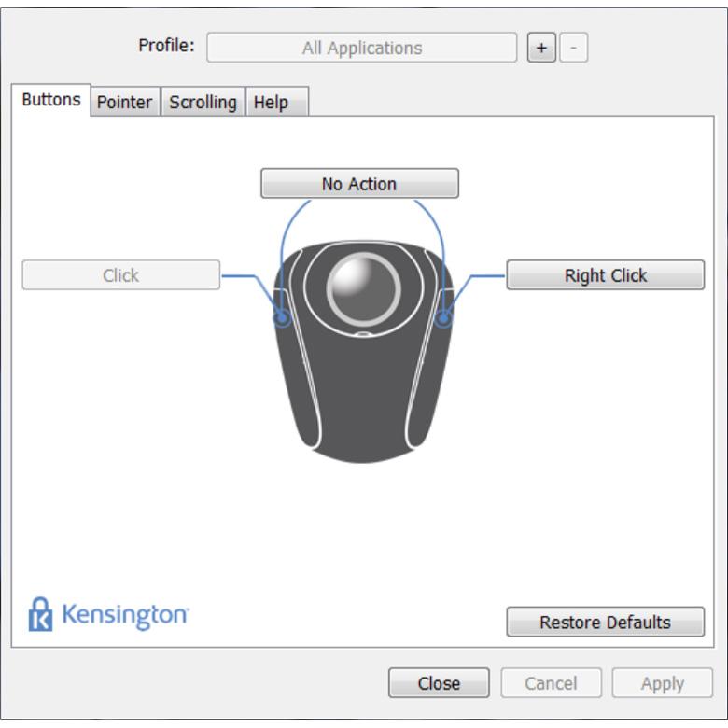
Task: Apply the current settings
Action: [x=663, y=683]
